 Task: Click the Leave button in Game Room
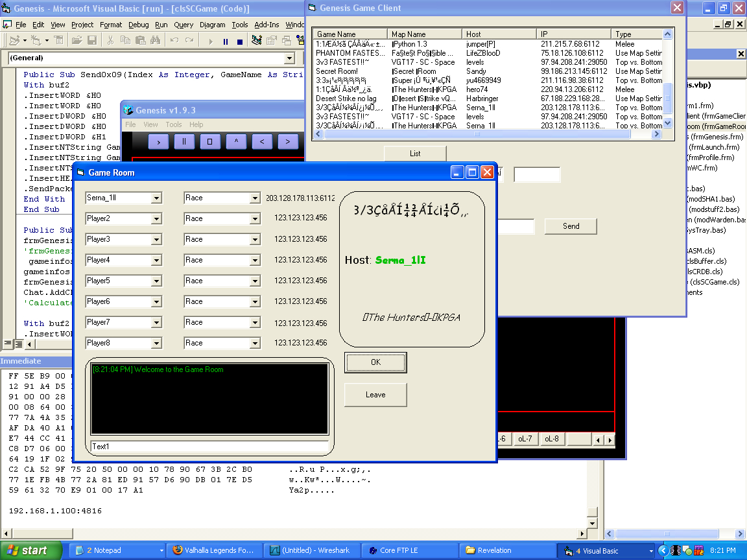[x=375, y=395]
